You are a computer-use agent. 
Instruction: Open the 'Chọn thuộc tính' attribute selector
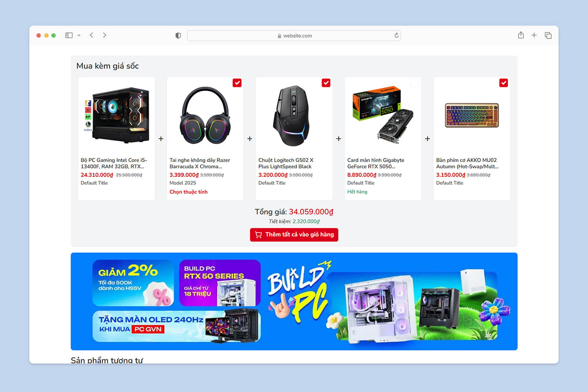189,192
